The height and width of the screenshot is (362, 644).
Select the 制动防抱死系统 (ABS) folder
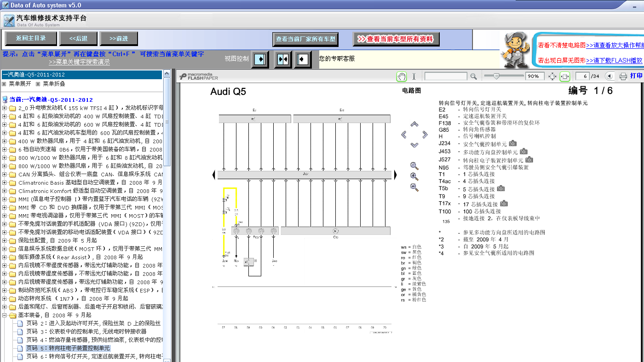coord(91,290)
